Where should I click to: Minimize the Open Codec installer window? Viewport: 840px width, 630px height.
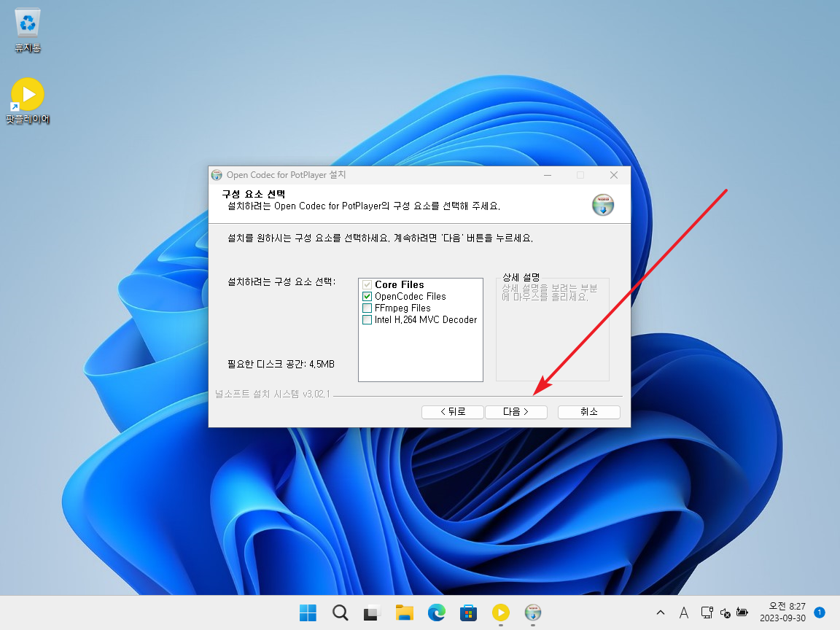(x=548, y=175)
